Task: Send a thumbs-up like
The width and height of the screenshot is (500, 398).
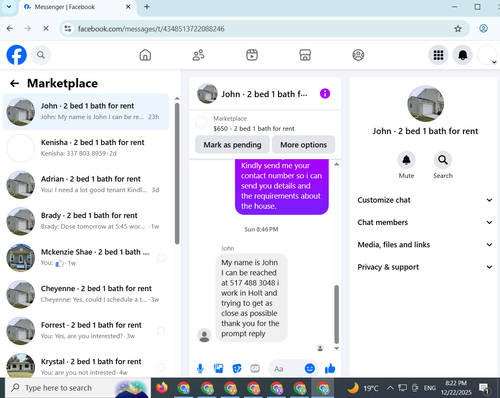Action: point(330,368)
